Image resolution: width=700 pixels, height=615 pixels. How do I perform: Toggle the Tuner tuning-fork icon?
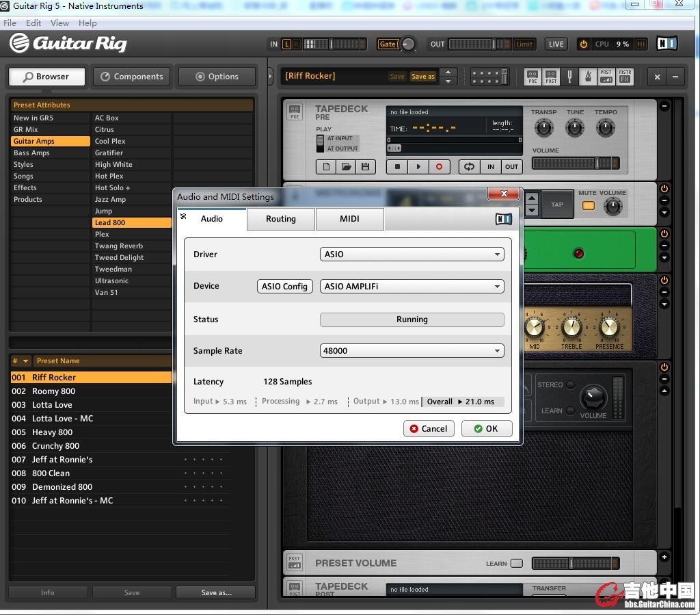point(569,77)
